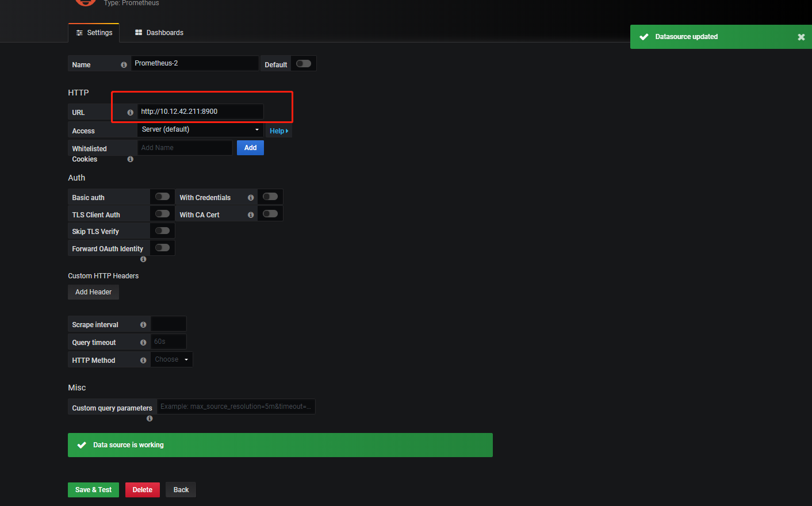The image size is (812, 506).
Task: Click the Whitelisted Cookies Add Name field
Action: click(185, 148)
